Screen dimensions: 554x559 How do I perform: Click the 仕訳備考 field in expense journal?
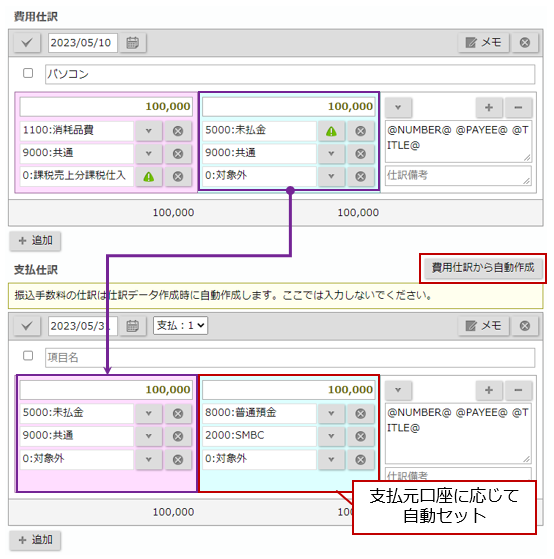click(x=458, y=175)
